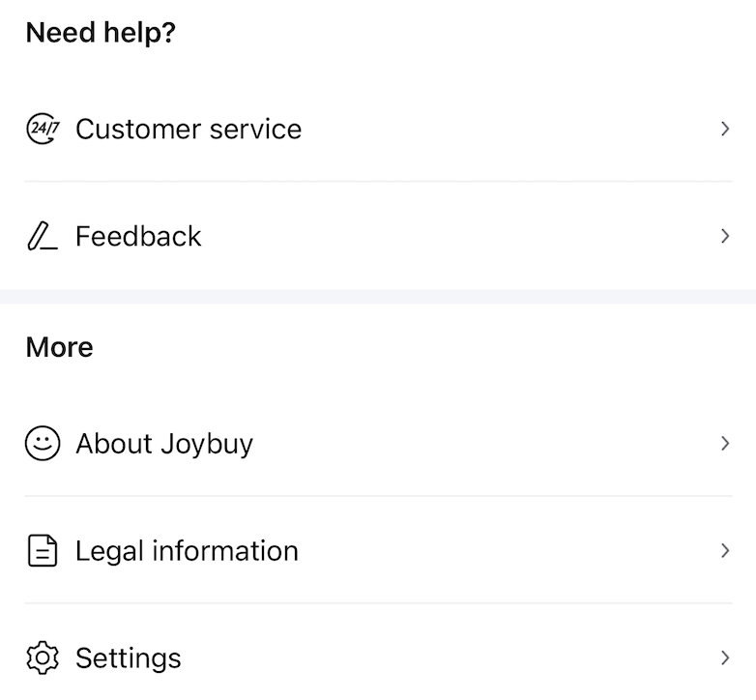Click the chevron beside Feedback
The width and height of the screenshot is (756, 700).
click(x=725, y=236)
